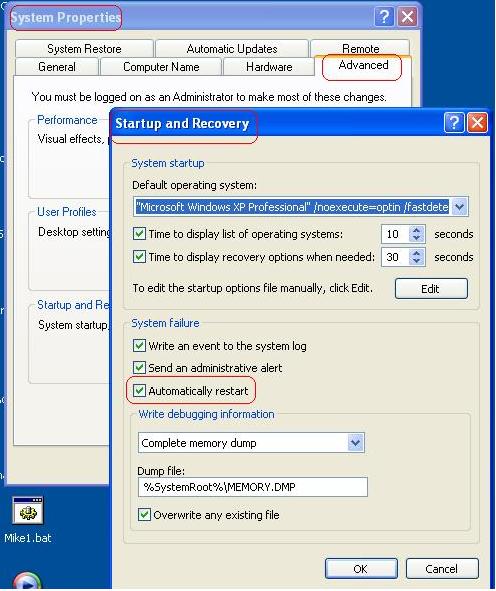The image size is (496, 591).
Task: Increase operating systems list display time
Action: [416, 230]
